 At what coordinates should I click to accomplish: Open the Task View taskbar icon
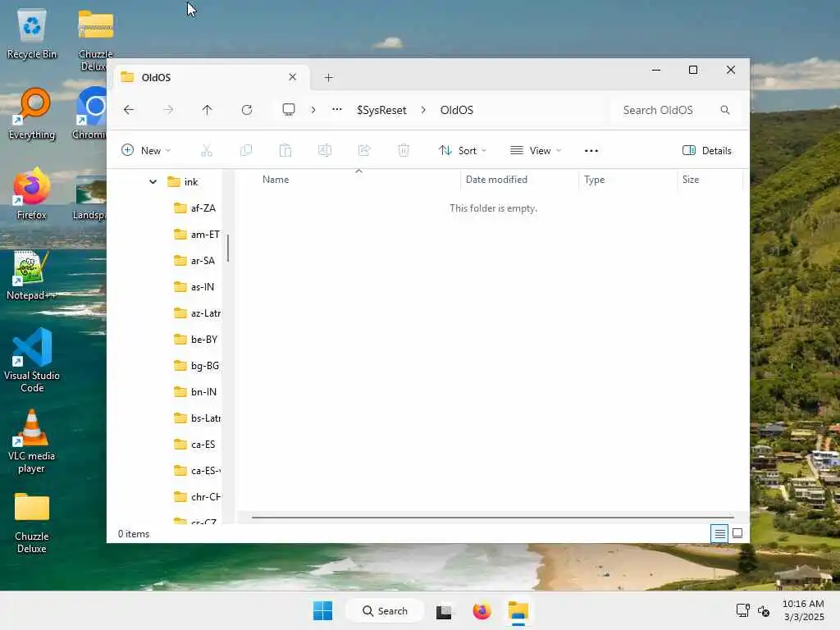click(x=444, y=611)
